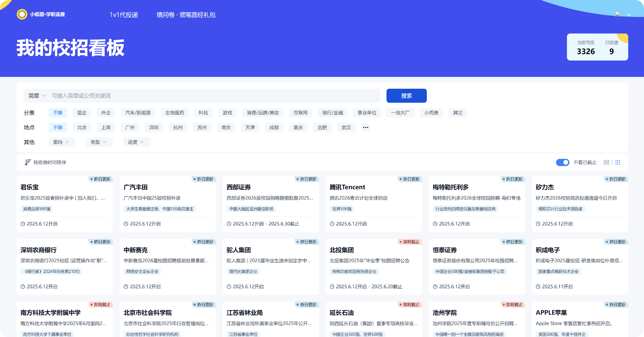Switch to grid view icon
Image resolution: width=644 pixels, height=337 pixels.
618,163
